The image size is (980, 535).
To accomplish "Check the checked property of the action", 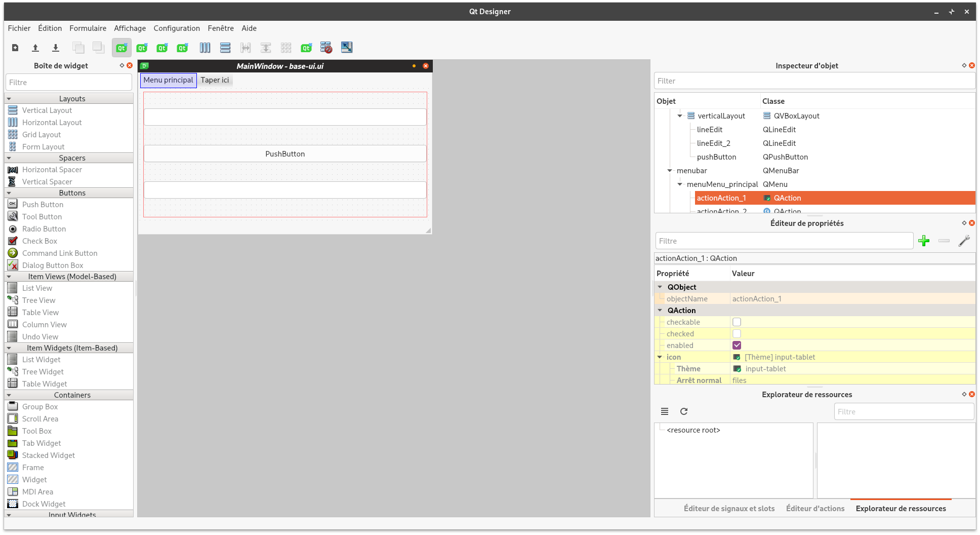I will (737, 333).
